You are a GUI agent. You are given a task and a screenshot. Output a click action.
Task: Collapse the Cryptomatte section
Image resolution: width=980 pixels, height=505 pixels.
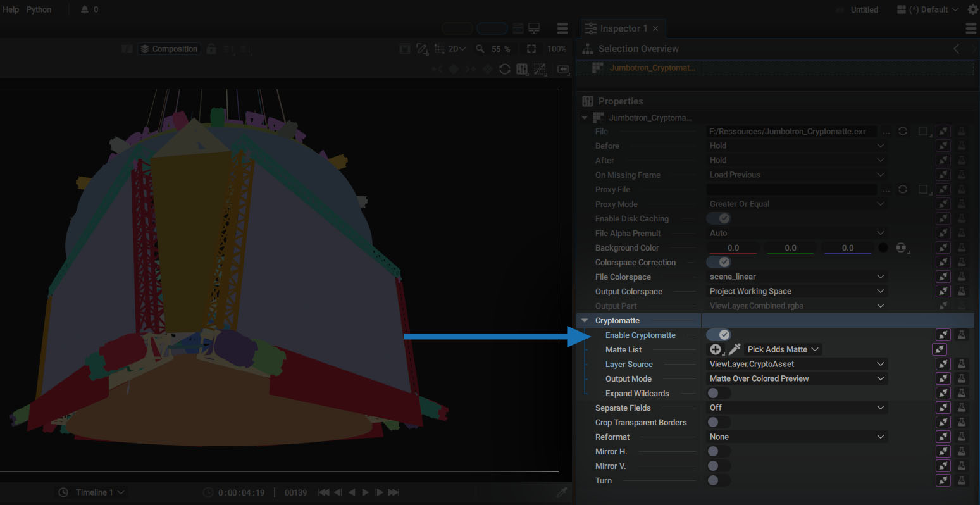tap(585, 321)
